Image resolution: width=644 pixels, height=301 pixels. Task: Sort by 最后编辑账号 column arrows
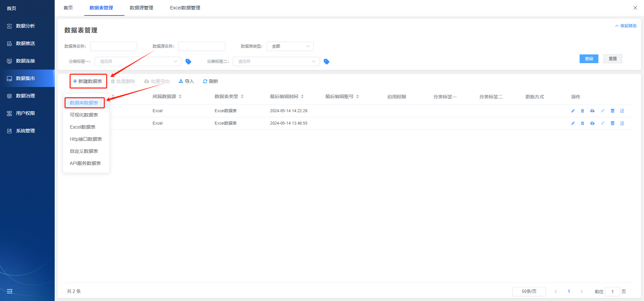click(x=358, y=96)
